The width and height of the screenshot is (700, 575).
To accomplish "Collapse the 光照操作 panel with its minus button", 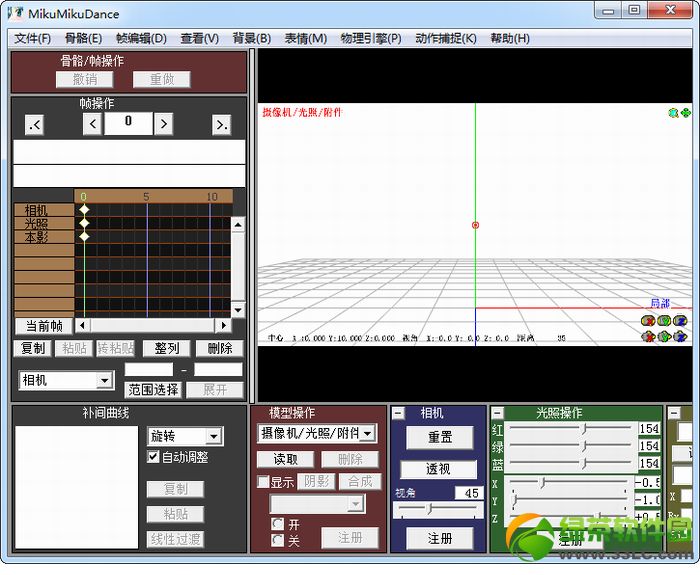I will click(x=497, y=413).
